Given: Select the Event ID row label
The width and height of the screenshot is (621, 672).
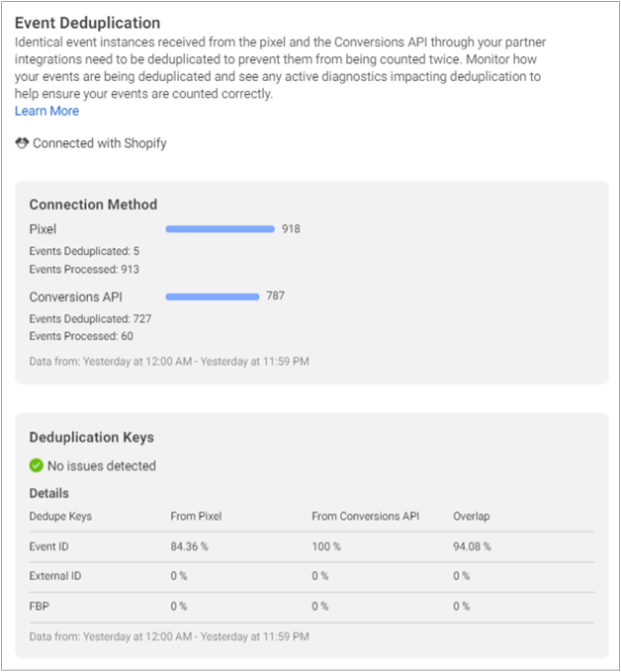Looking at the screenshot, I should [x=50, y=546].
